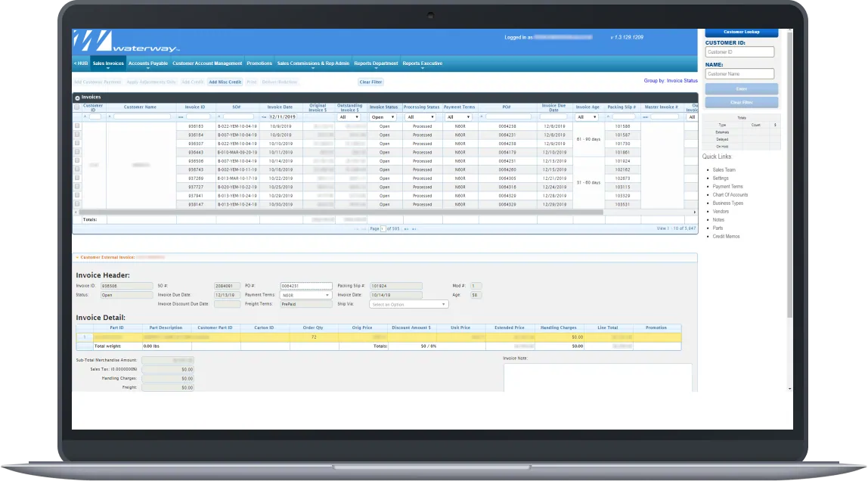This screenshot has width=868, height=481.
Task: Open the Promotions menu
Action: pyautogui.click(x=259, y=64)
